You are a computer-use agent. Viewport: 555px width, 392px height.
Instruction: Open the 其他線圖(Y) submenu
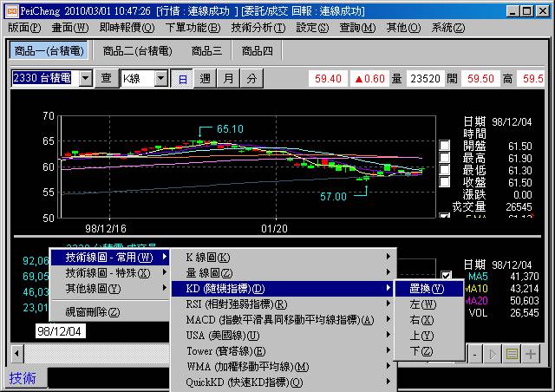pyautogui.click(x=110, y=288)
